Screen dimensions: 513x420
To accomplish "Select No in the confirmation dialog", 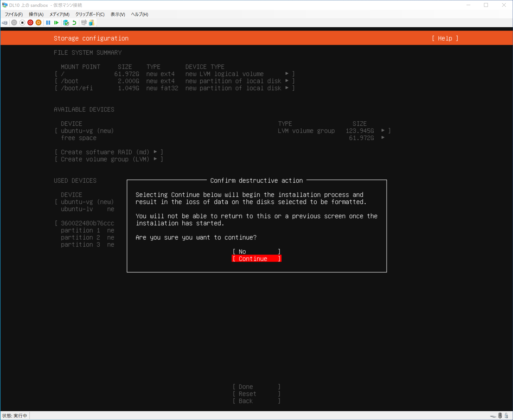I will (x=256, y=251).
